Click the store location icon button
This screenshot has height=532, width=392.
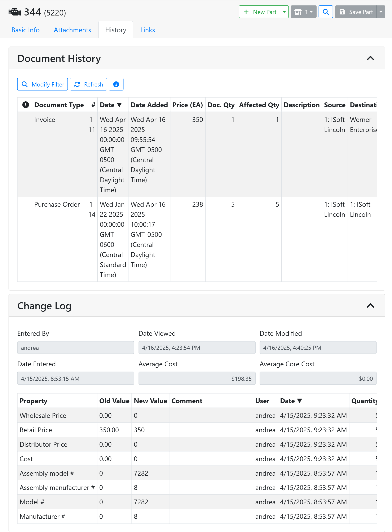(x=303, y=12)
